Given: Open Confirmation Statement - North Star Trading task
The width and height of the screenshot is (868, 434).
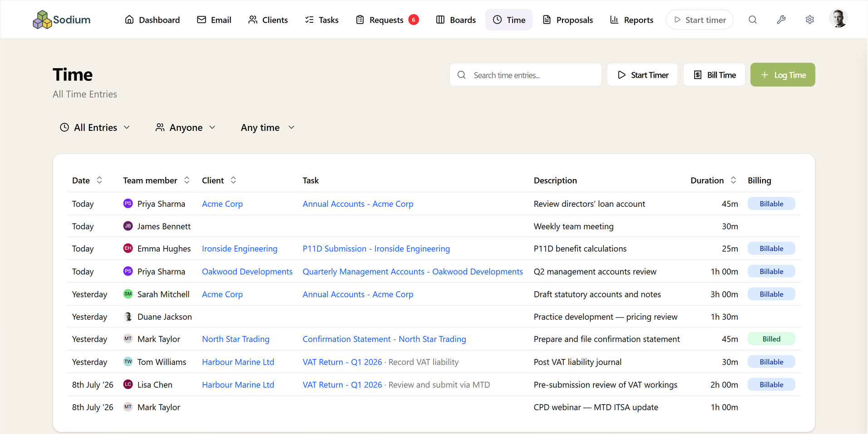Looking at the screenshot, I should coord(385,339).
